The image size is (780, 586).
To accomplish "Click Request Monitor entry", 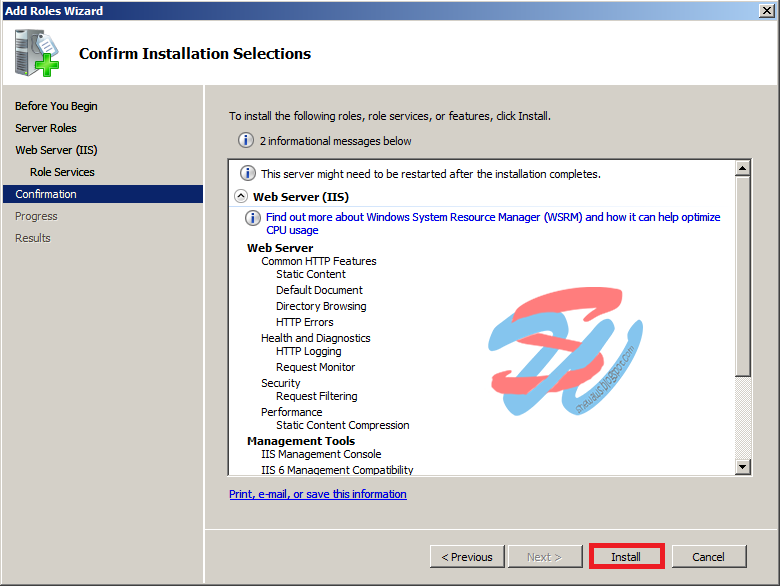I will (316, 367).
